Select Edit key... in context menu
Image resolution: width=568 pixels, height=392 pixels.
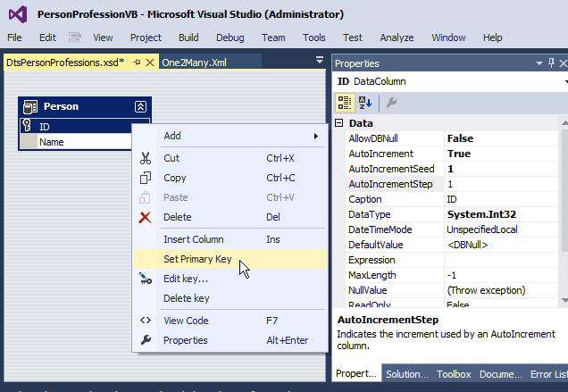(x=230, y=279)
